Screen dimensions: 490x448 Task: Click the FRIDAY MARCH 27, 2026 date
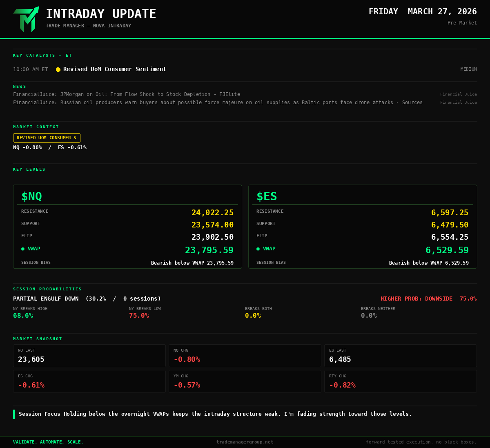click(x=423, y=11)
